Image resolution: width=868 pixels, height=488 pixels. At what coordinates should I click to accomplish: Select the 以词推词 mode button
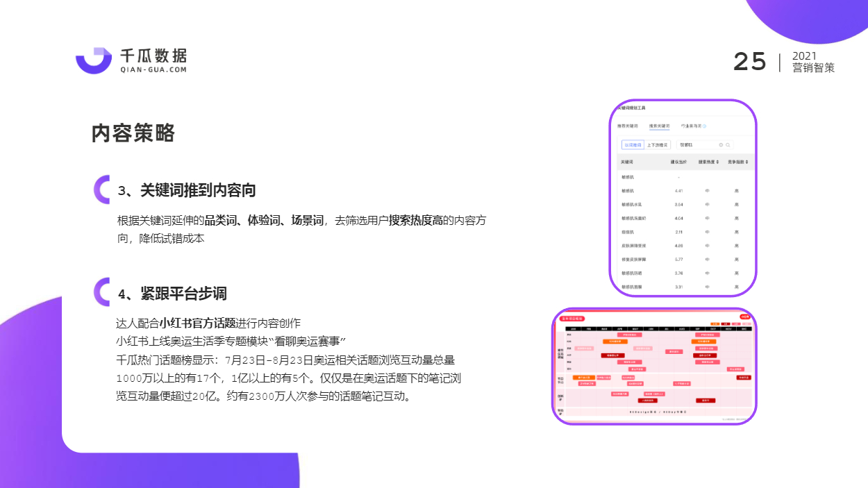(632, 145)
